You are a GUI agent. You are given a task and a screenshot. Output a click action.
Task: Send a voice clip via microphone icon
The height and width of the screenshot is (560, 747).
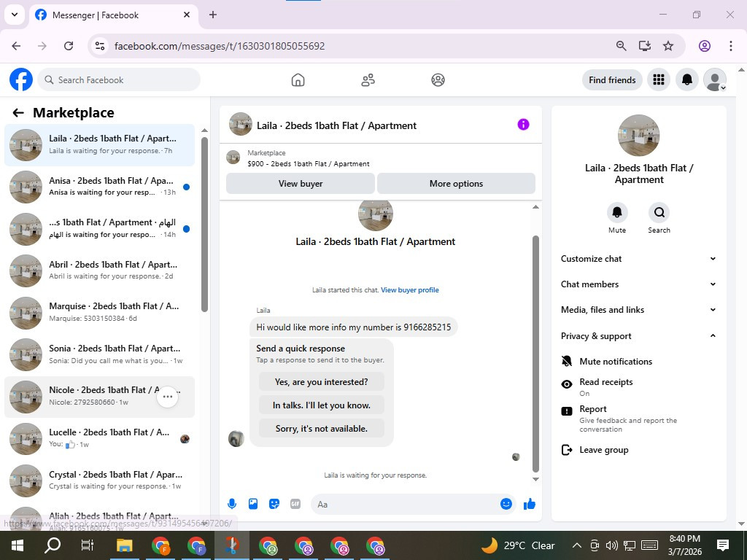[232, 504]
